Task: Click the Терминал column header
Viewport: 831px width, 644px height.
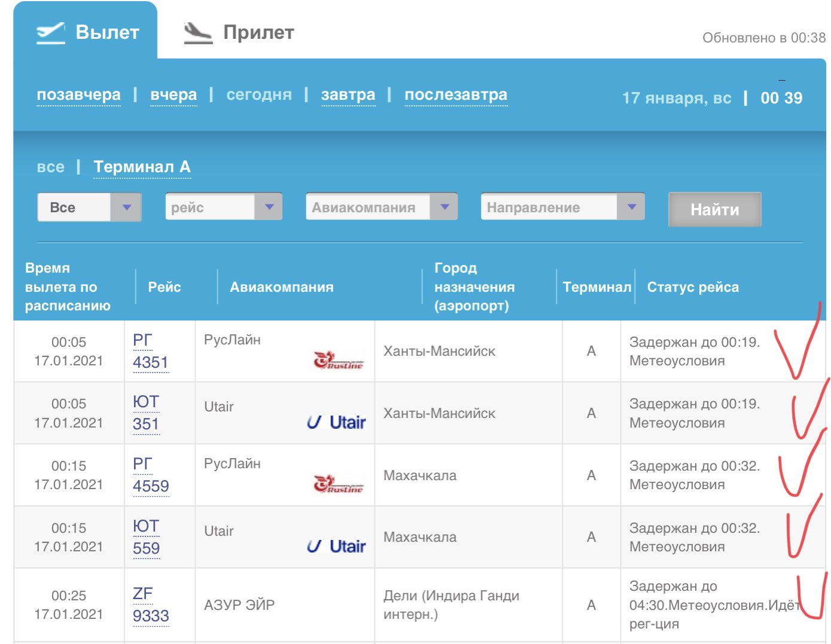Action: coord(597,287)
